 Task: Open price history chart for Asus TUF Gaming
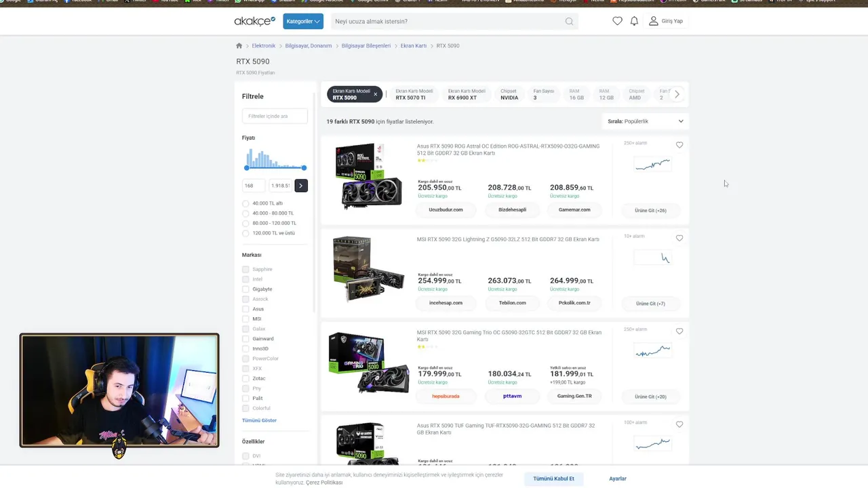click(652, 444)
